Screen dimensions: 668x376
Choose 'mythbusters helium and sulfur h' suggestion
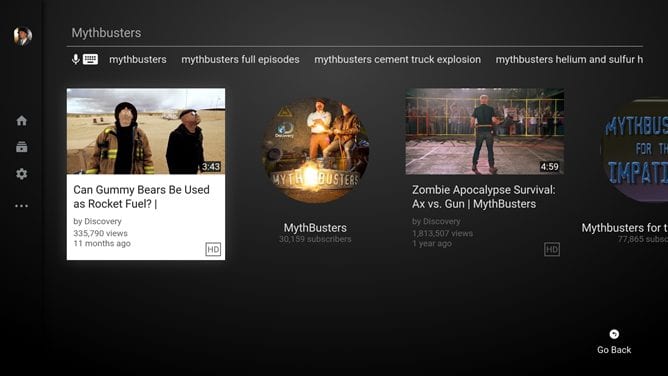click(x=569, y=60)
